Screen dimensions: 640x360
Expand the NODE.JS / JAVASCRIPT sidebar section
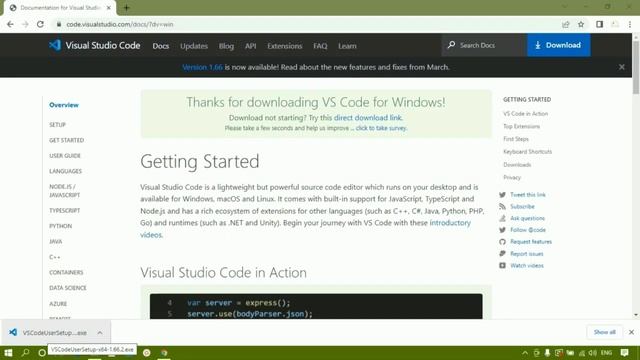(64, 191)
